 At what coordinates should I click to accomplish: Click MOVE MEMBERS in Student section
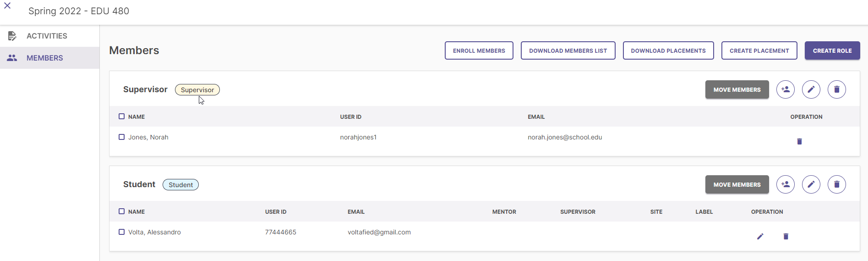[x=737, y=184]
